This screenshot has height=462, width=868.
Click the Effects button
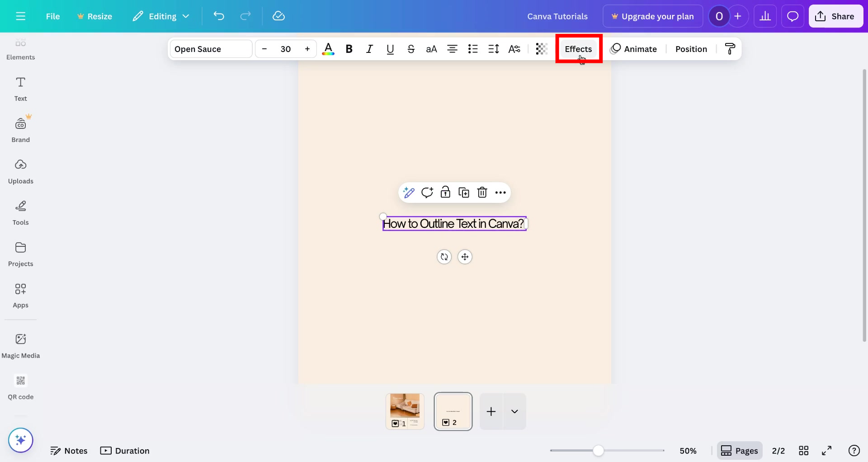578,49
